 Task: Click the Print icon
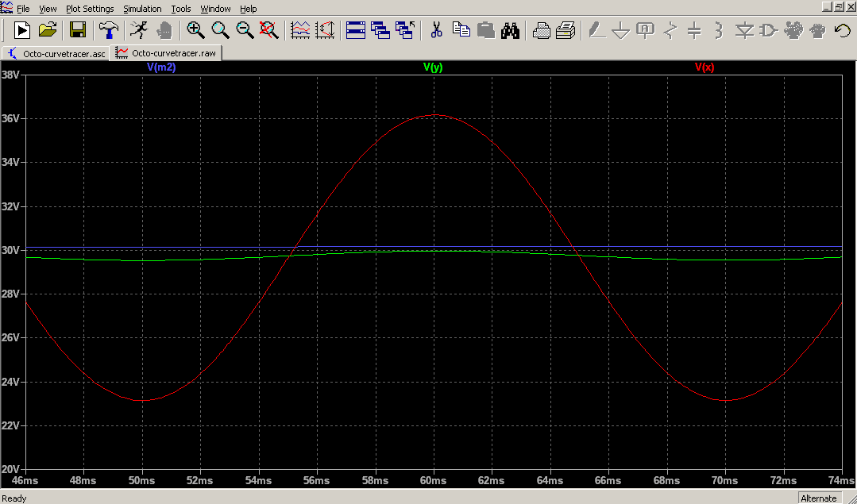point(566,30)
